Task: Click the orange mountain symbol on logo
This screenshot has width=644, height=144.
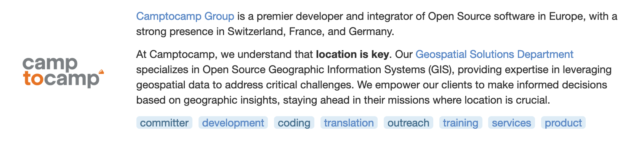Action: pyautogui.click(x=101, y=71)
